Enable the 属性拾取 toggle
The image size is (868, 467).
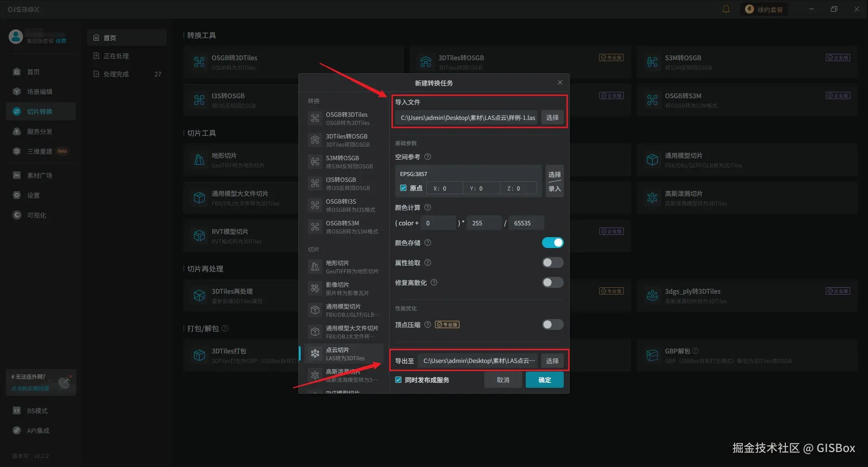pyautogui.click(x=552, y=262)
